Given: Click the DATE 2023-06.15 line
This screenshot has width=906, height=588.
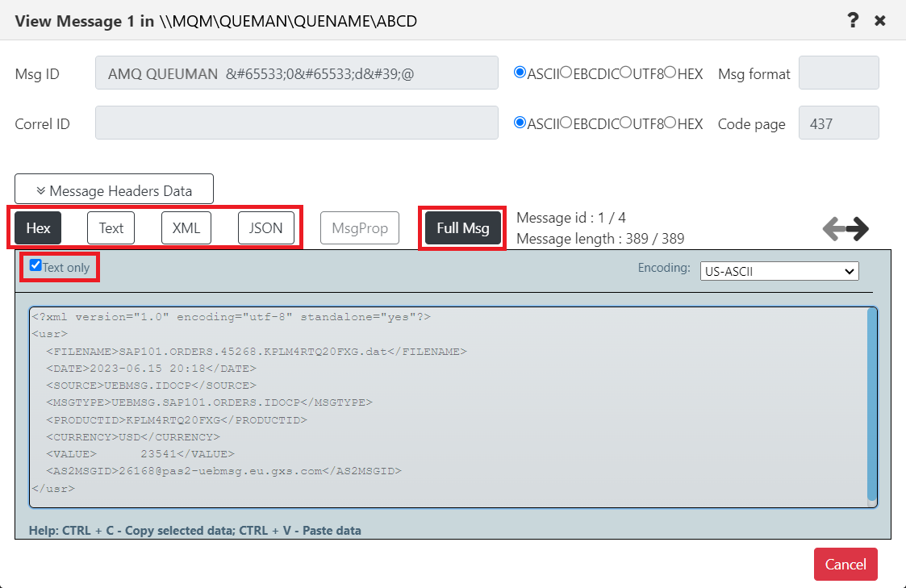Looking at the screenshot, I should [x=152, y=369].
